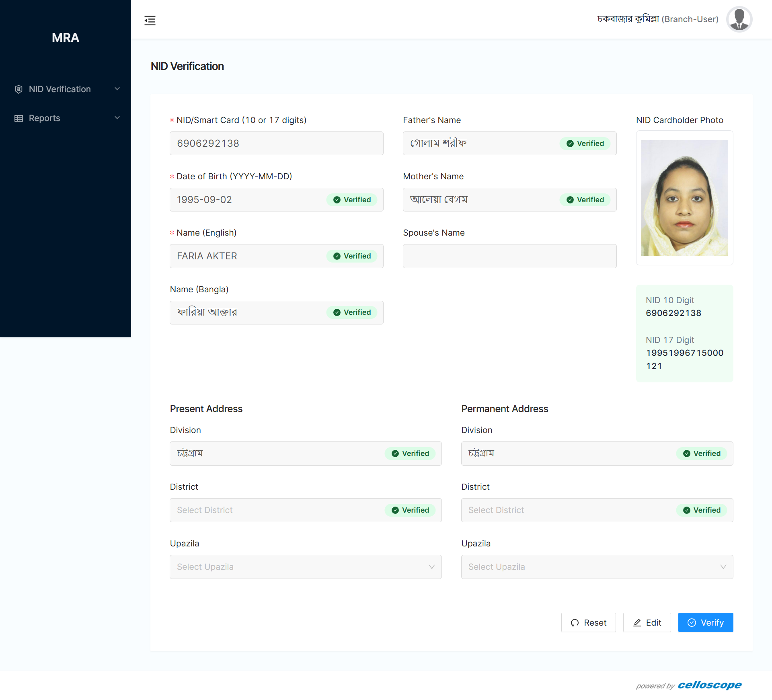The height and width of the screenshot is (700, 772).
Task: Click the Reports table icon
Action: point(18,118)
